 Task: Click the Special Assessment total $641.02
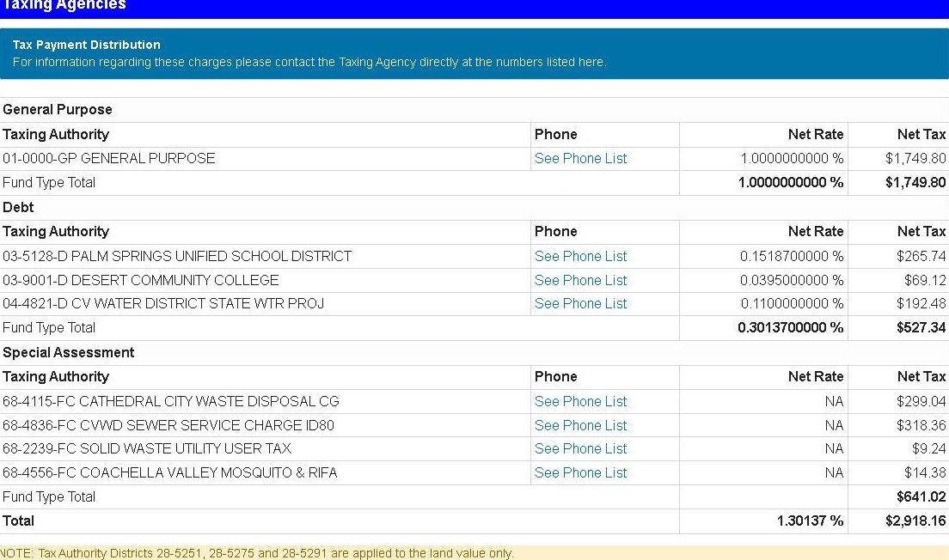pyautogui.click(x=921, y=496)
